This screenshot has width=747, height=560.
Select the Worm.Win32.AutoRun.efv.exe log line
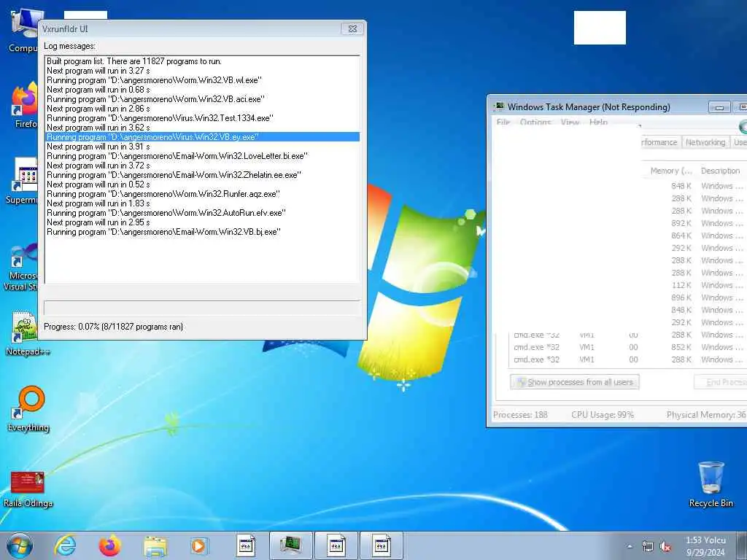202,213
